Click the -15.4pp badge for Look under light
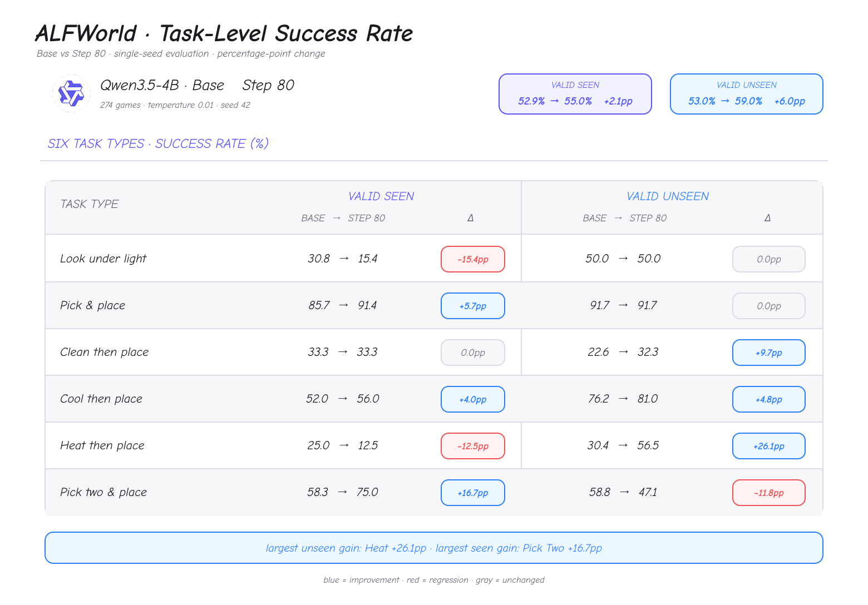The height and width of the screenshot is (605, 868). pyautogui.click(x=473, y=259)
